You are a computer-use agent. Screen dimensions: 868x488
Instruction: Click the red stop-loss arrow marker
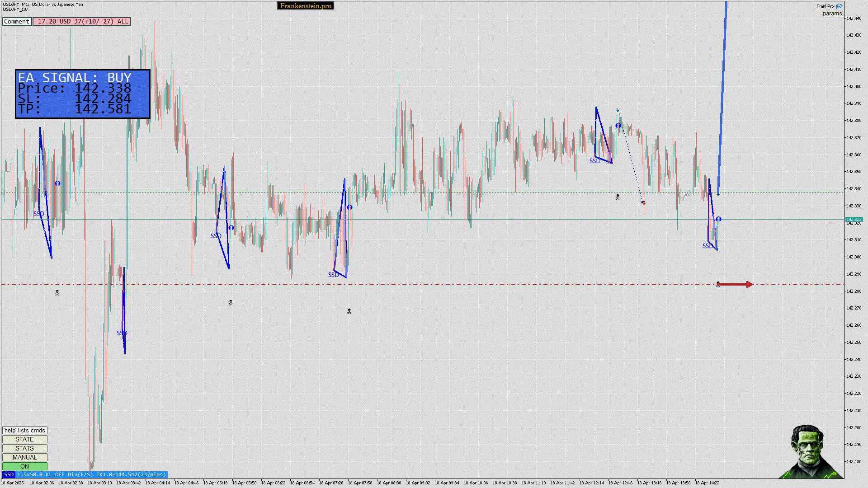736,284
